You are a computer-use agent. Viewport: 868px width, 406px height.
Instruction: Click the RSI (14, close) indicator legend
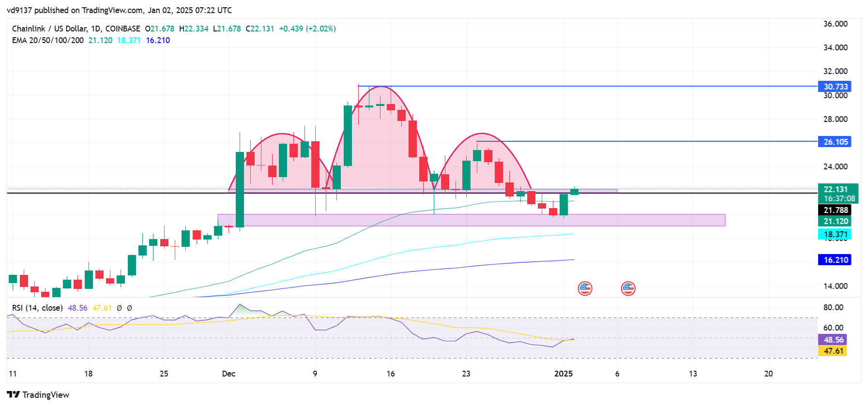(x=37, y=308)
